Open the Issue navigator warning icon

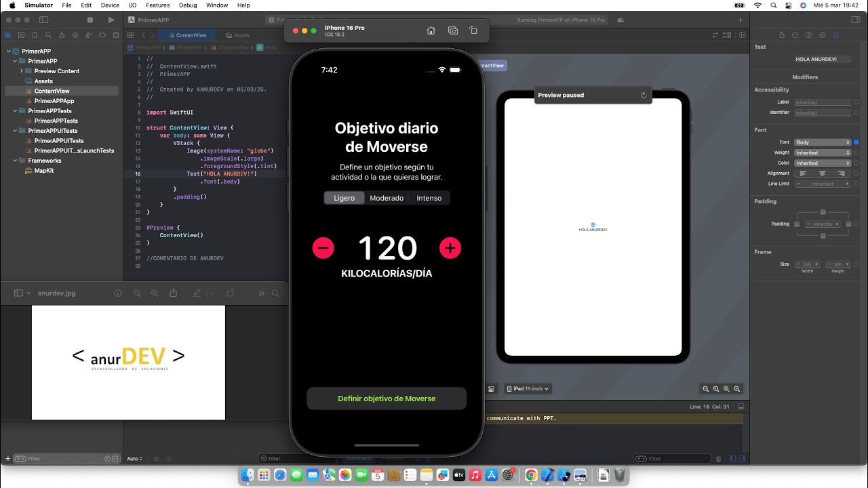(62, 35)
